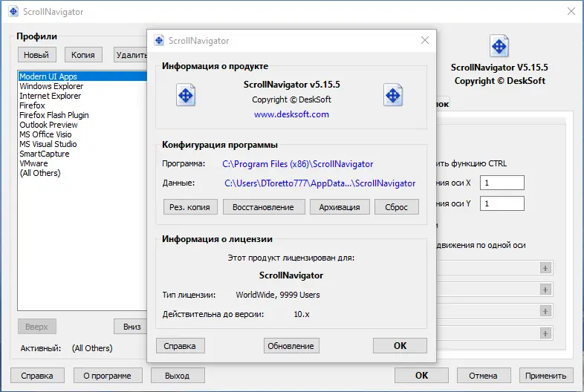
Task: Click the Сброс button
Action: [x=397, y=207]
